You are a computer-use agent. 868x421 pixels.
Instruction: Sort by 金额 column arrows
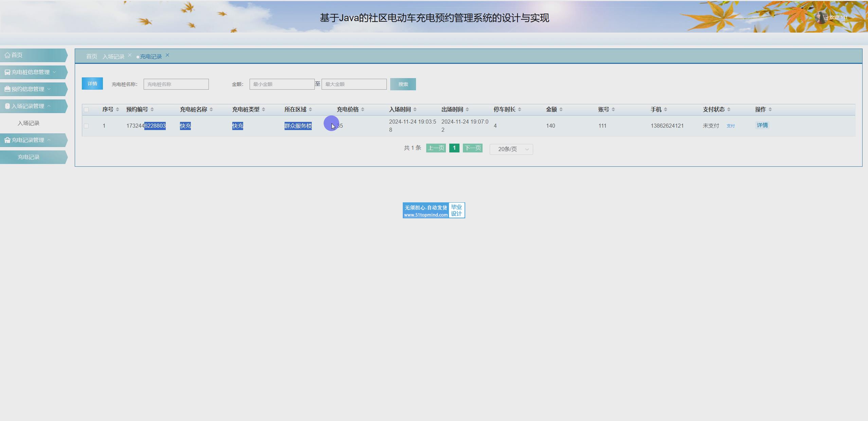561,109
